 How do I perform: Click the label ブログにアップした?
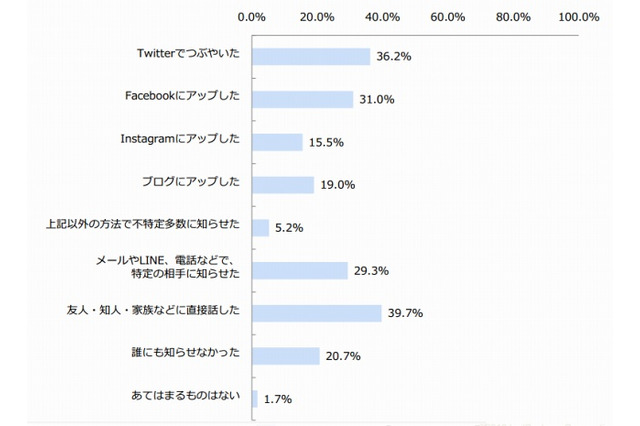[x=190, y=185]
